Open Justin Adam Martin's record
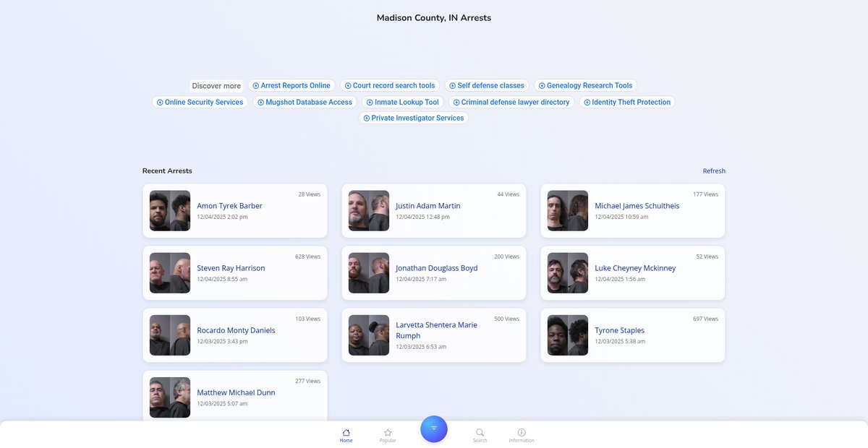This screenshot has width=868, height=448. 434,210
